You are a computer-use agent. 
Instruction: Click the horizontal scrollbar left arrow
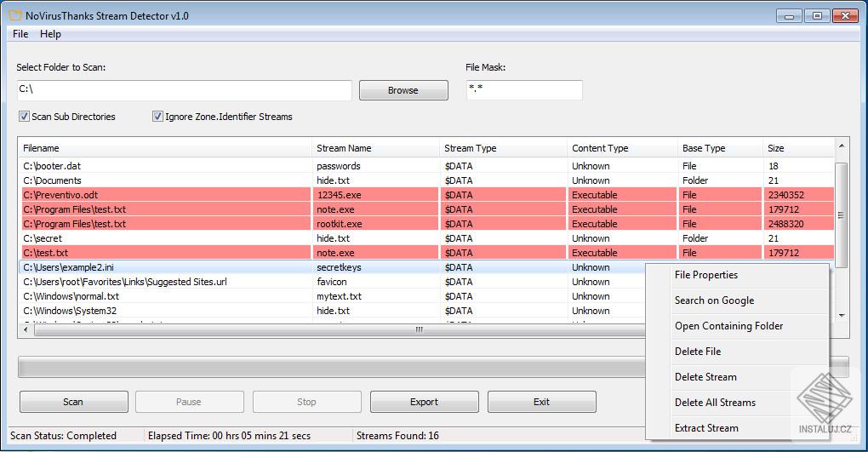click(x=26, y=329)
